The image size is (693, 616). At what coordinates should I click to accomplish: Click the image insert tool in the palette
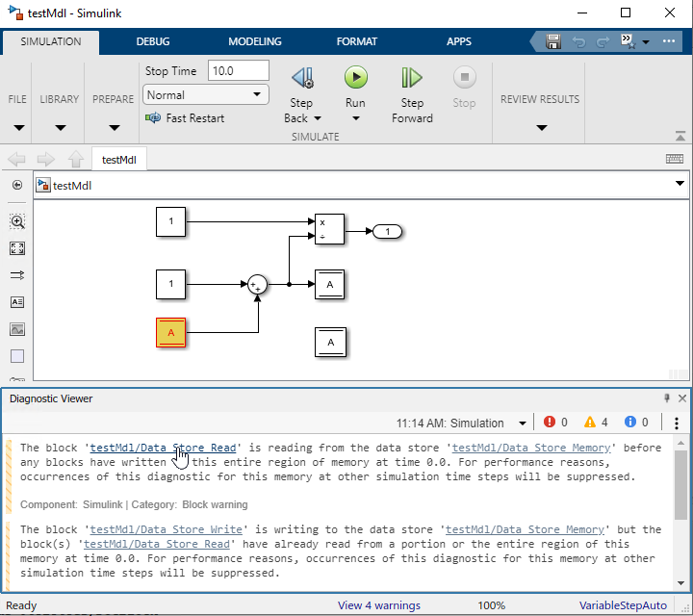click(17, 329)
